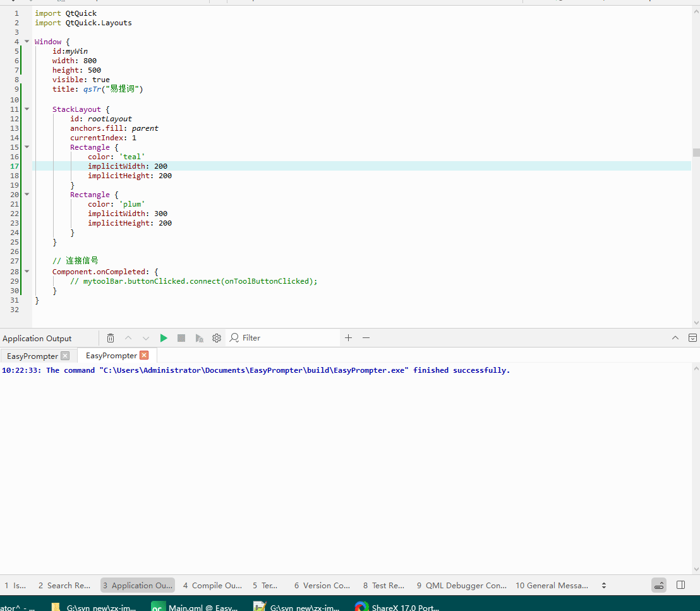Open output panes list via up-down arrows
This screenshot has height=611, width=700.
tap(604, 585)
